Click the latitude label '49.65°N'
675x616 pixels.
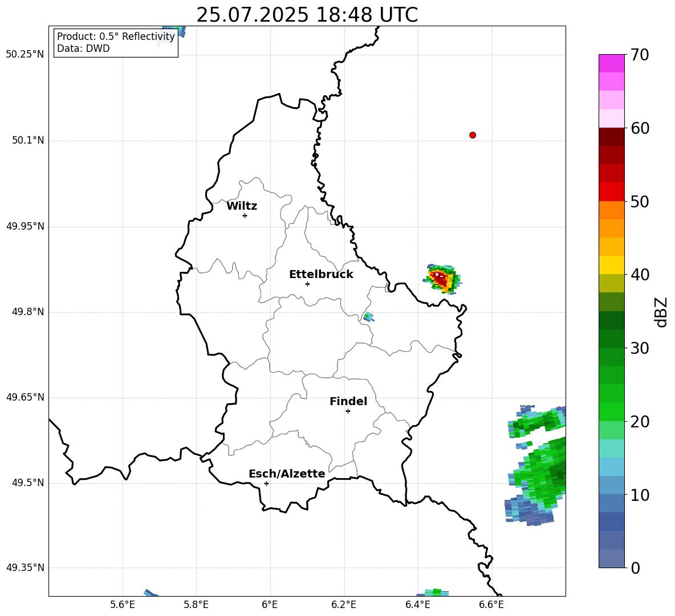(25, 397)
